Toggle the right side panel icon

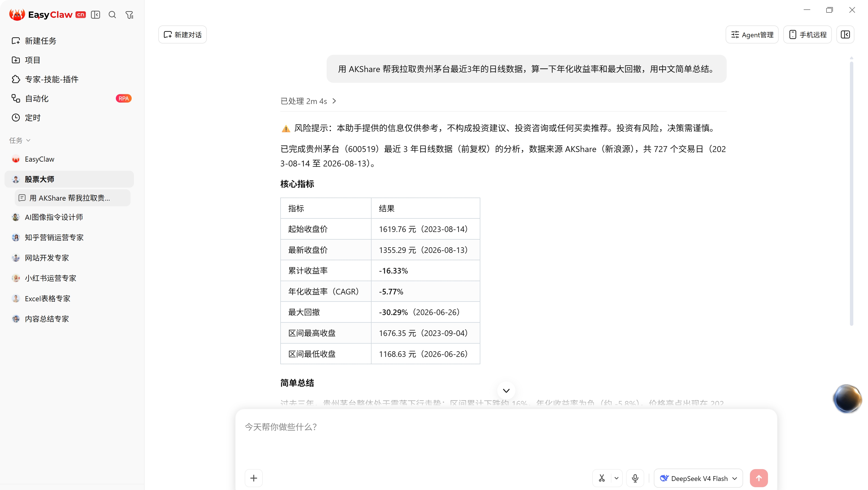[x=845, y=35]
